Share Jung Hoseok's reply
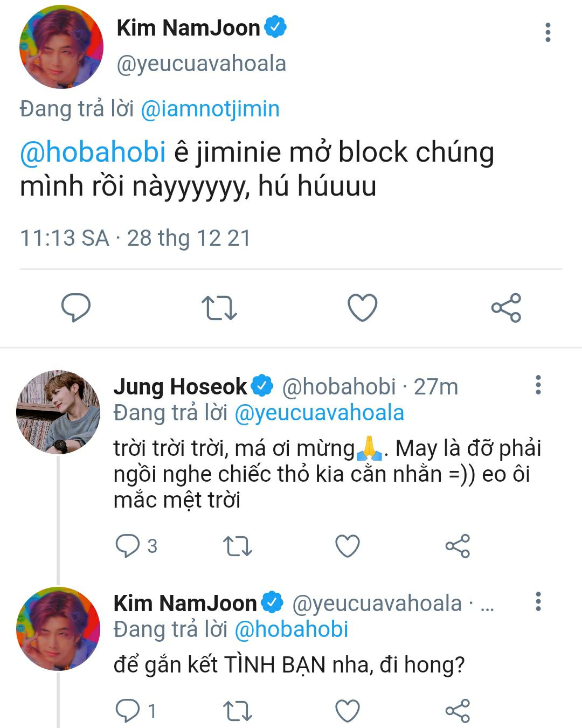 click(x=458, y=546)
